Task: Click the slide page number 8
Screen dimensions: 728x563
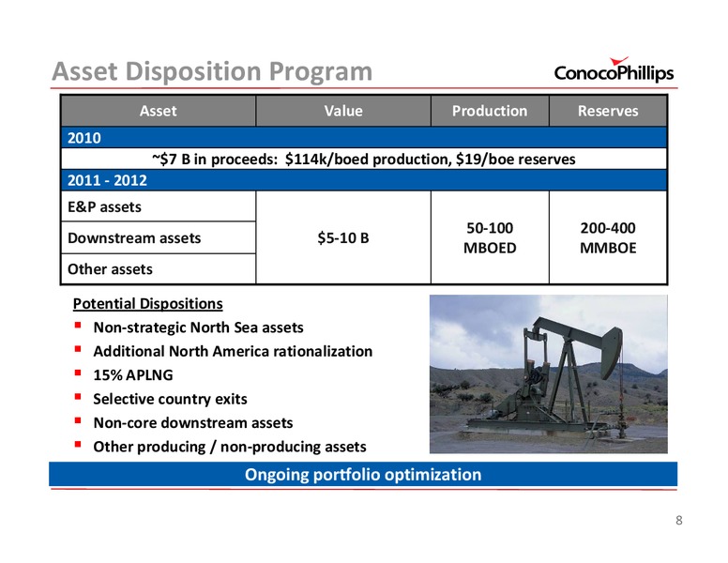Action: click(679, 520)
